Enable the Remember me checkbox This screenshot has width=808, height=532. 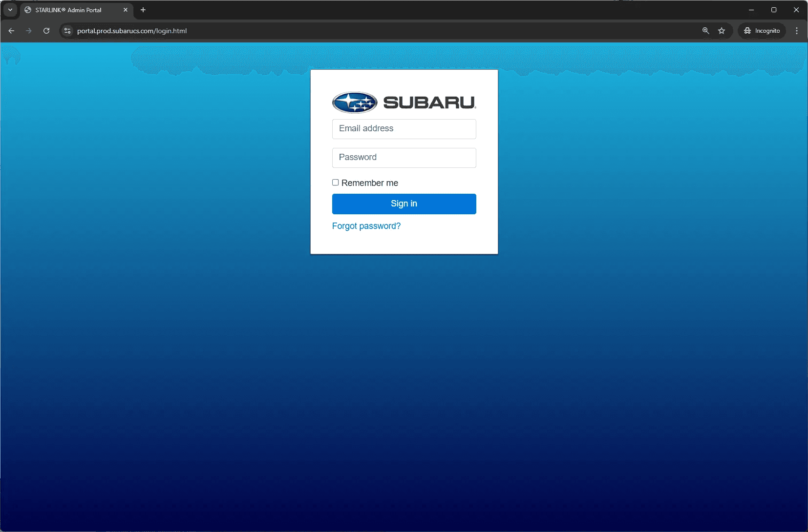[336, 183]
